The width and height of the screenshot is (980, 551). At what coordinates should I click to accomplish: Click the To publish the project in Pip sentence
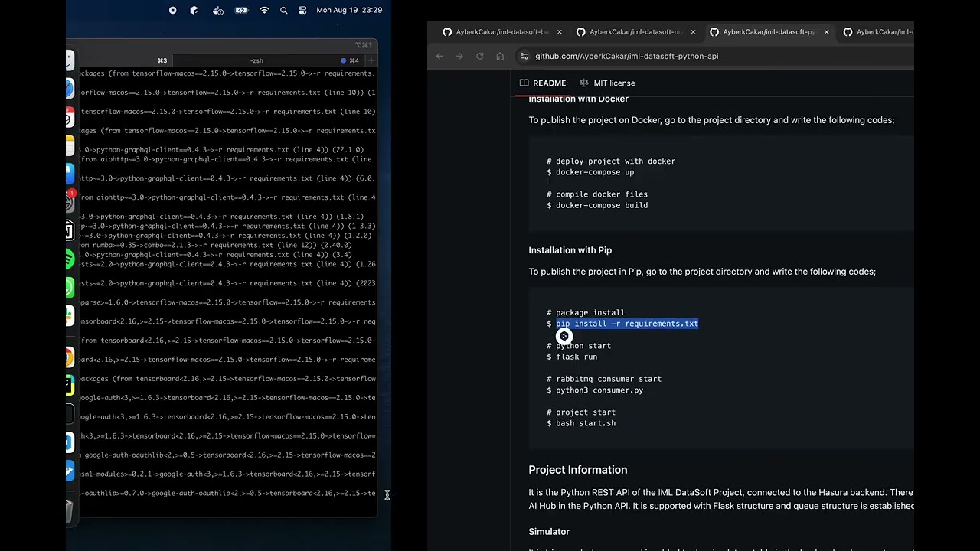(702, 272)
